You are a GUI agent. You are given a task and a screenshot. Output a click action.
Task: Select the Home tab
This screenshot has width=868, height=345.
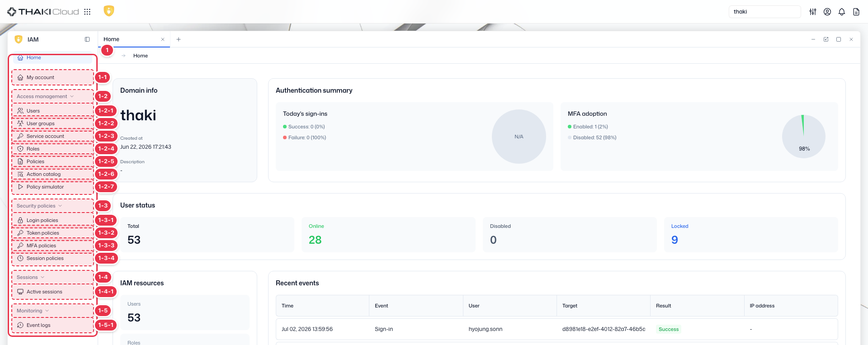[x=134, y=39]
